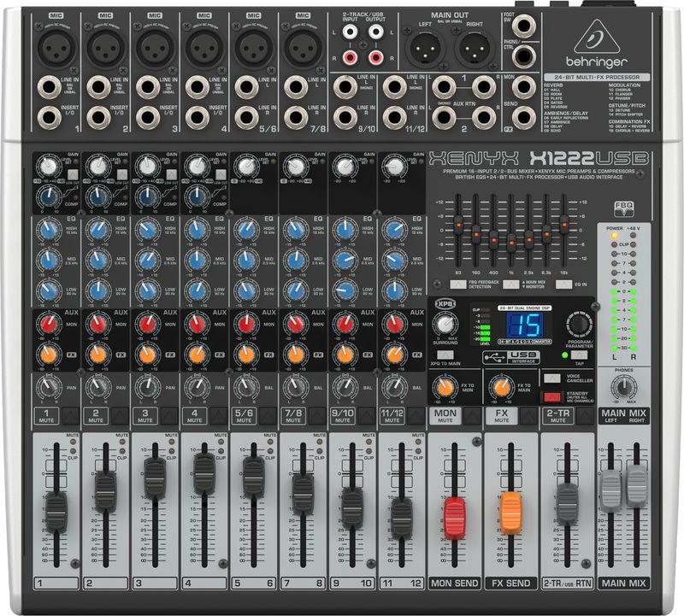Select the 11/12 channel GAIN knob
Viewport: 684px width, 616px height.
click(395, 166)
